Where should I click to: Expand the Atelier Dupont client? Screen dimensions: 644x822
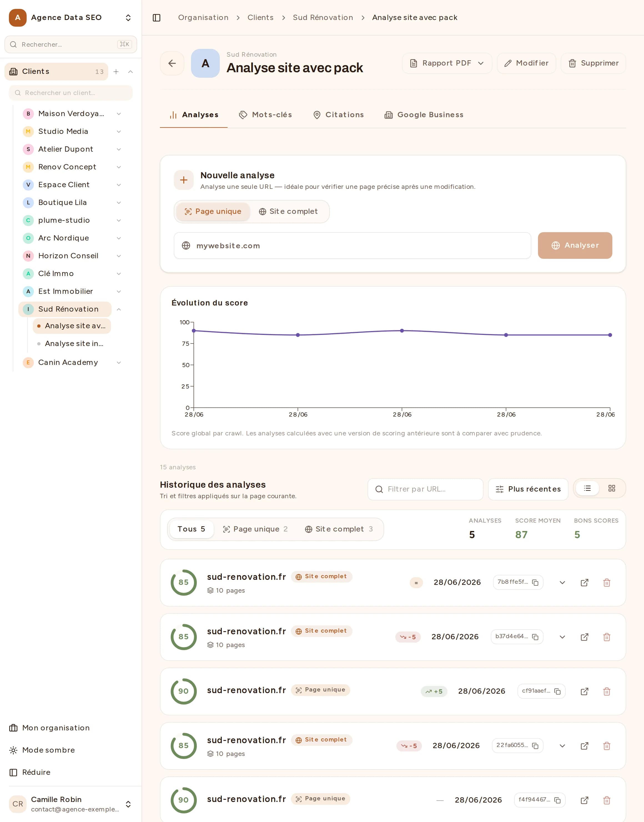(119, 149)
